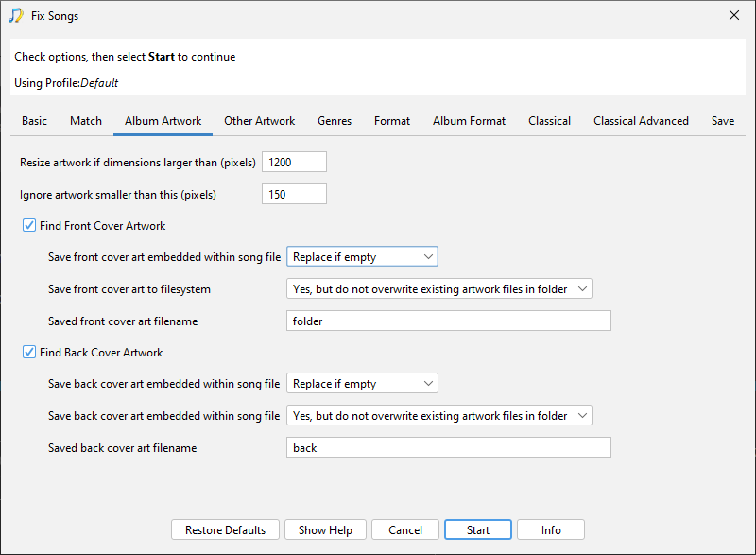Click the Show Help button
Screen dimensions: 756x555
(325, 530)
